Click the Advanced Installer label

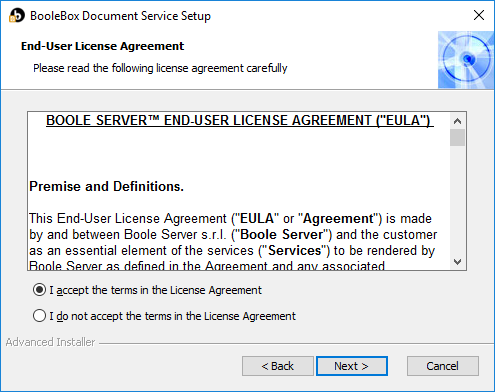pyautogui.click(x=50, y=342)
